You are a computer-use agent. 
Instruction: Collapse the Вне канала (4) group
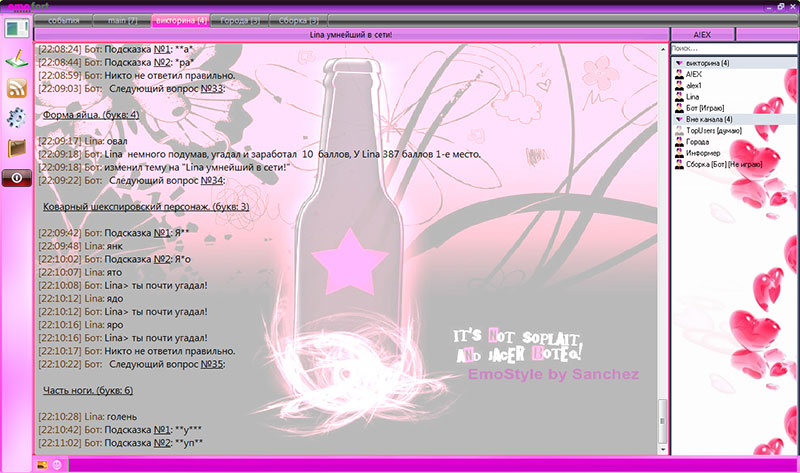(680, 119)
